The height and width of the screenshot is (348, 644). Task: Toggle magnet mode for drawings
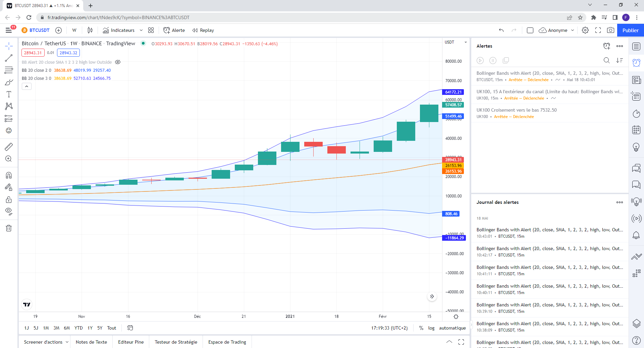(x=9, y=175)
